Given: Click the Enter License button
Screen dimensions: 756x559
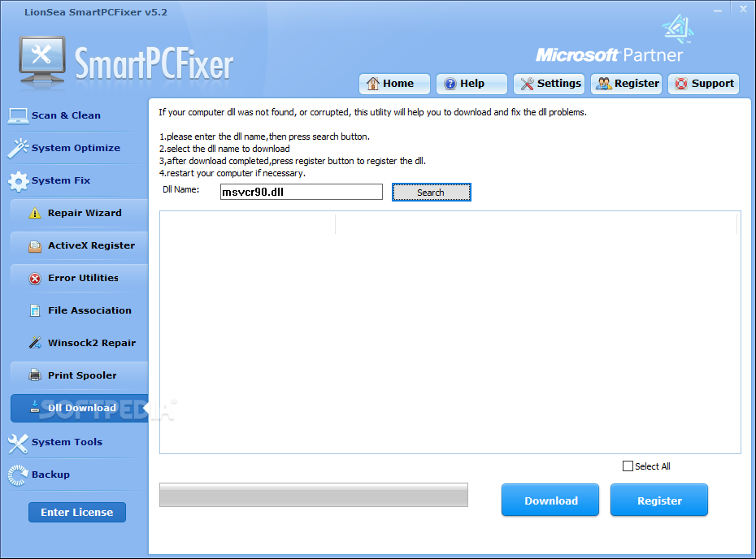Looking at the screenshot, I should click(x=77, y=512).
